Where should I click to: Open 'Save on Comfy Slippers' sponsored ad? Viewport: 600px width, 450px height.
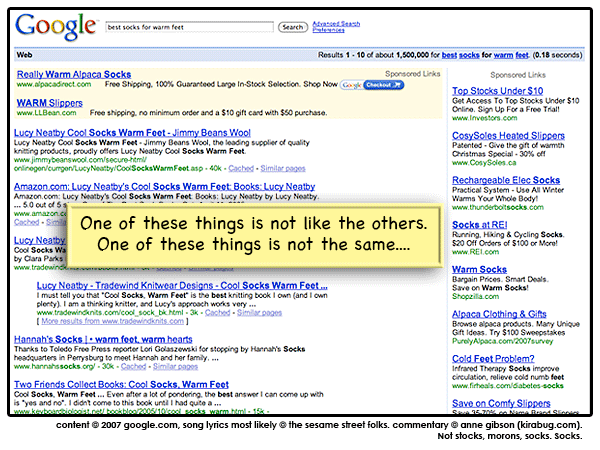pyautogui.click(x=501, y=403)
